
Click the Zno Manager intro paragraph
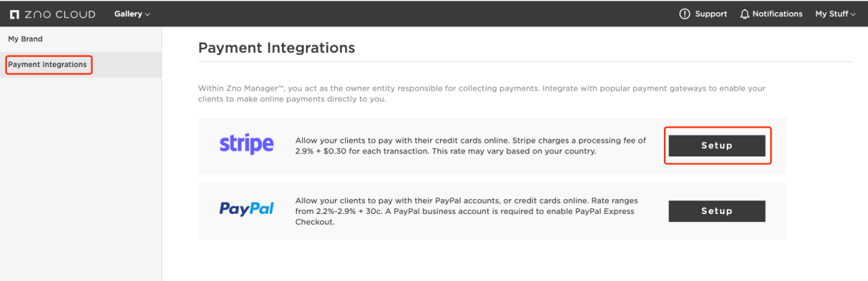[x=482, y=93]
